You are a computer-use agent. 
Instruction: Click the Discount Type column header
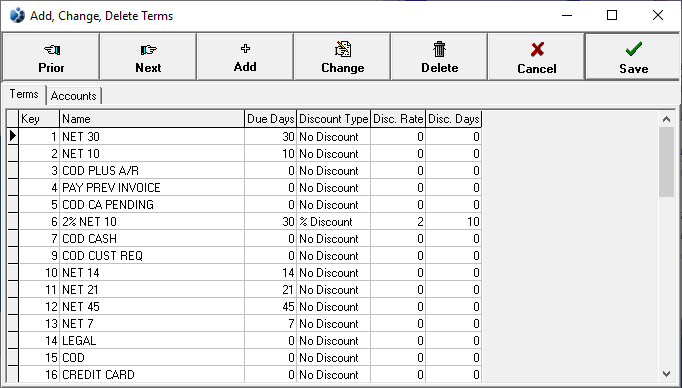tap(334, 119)
